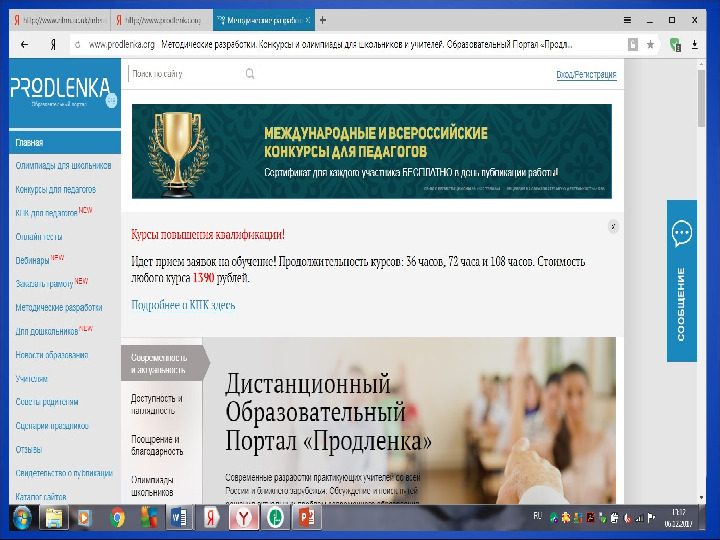Select the Поощрение и благодарность slide tab

pyautogui.click(x=157, y=445)
